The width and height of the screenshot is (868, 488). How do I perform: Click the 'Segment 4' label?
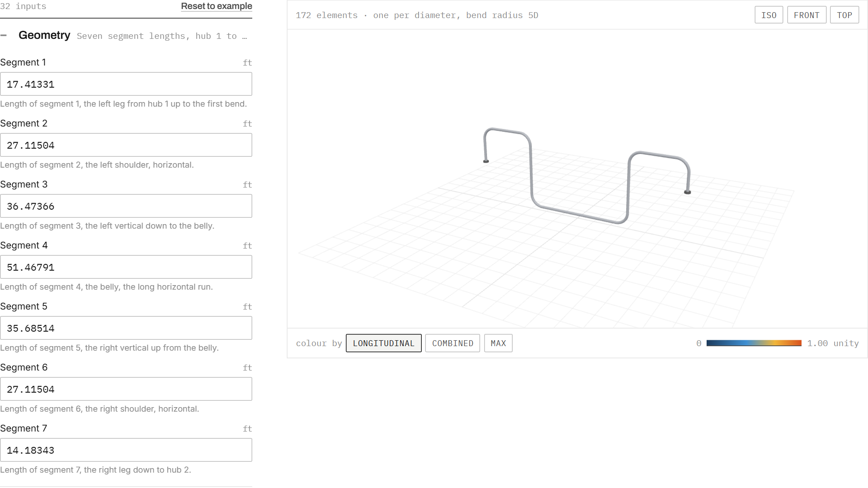(x=24, y=245)
